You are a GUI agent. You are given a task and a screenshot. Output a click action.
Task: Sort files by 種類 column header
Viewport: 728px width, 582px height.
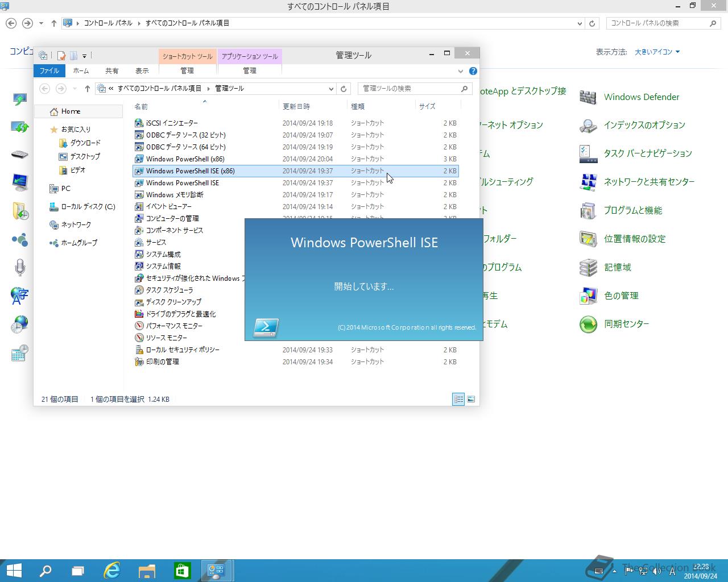[x=381, y=106]
